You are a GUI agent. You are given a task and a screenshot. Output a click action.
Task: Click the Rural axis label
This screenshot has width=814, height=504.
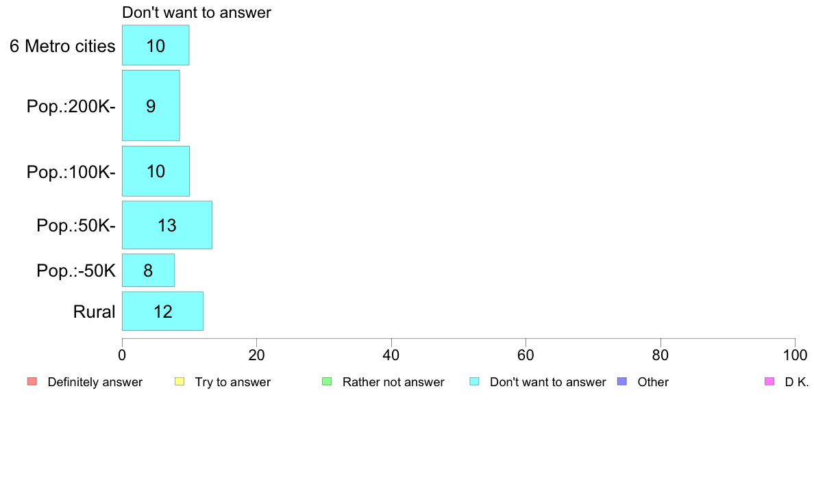pos(95,312)
